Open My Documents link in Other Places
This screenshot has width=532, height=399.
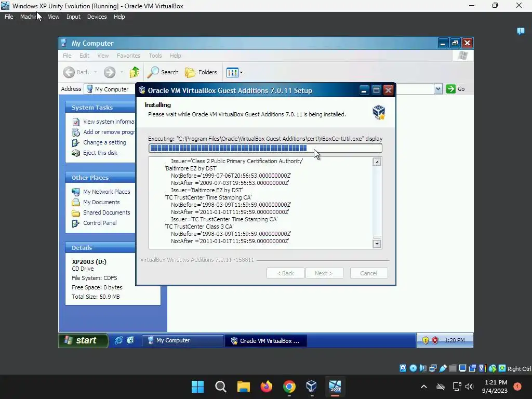96,202
